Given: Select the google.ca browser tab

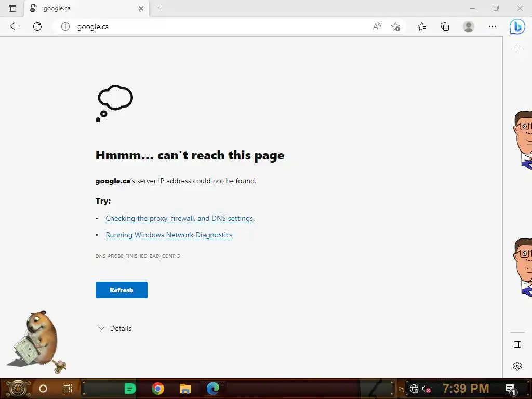Looking at the screenshot, I should 86,8.
